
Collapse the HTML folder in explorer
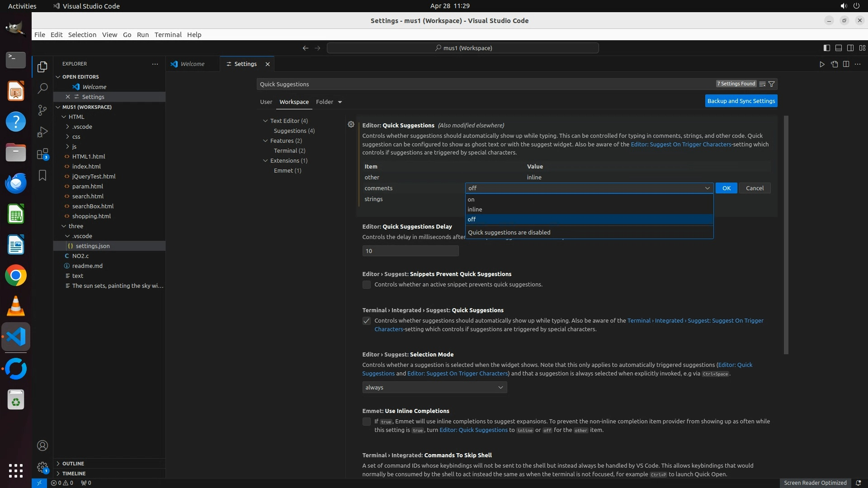pyautogui.click(x=64, y=117)
